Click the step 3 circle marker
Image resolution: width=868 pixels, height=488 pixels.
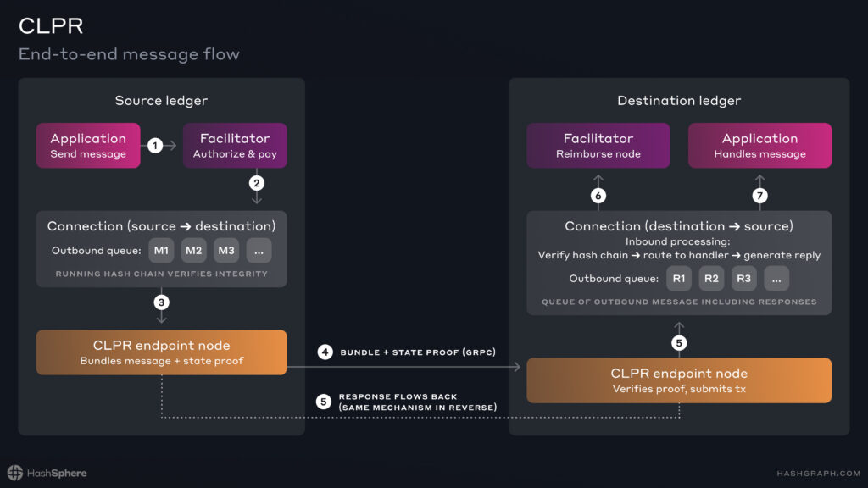[x=161, y=302]
